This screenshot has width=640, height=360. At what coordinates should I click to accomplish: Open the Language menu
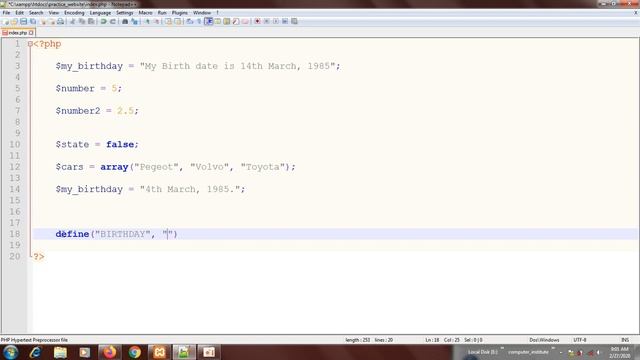100,13
